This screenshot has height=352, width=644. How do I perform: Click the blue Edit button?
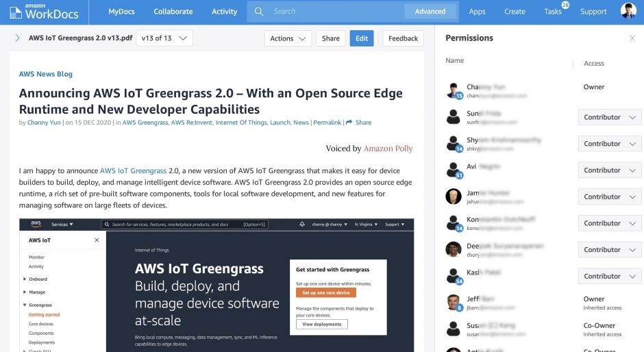click(x=362, y=38)
